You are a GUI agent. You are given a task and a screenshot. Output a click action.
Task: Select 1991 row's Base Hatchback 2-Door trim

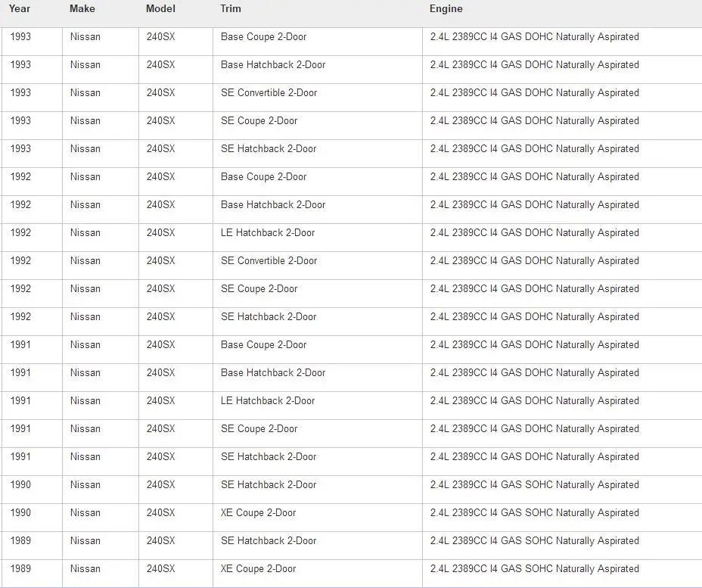click(x=273, y=372)
